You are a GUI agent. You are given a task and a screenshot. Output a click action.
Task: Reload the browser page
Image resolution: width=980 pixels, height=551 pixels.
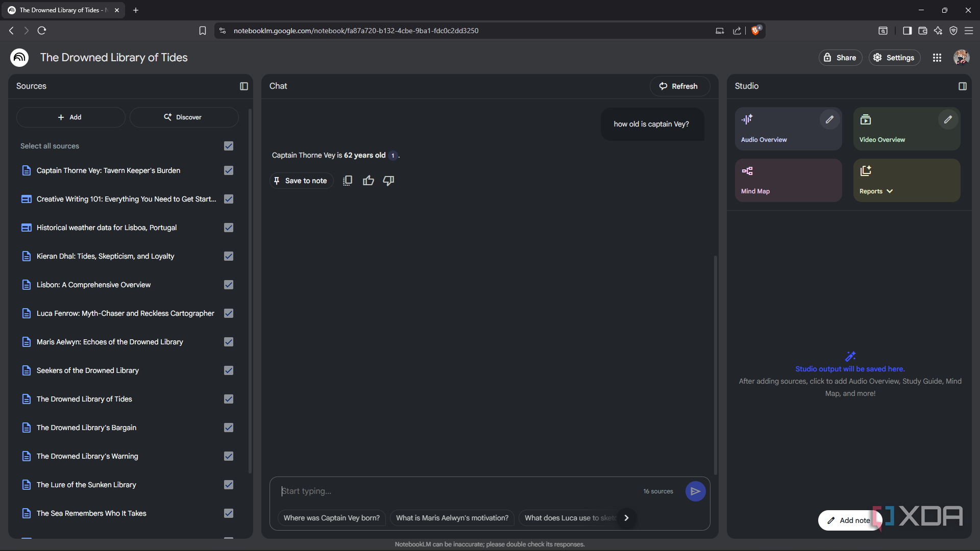point(42,31)
